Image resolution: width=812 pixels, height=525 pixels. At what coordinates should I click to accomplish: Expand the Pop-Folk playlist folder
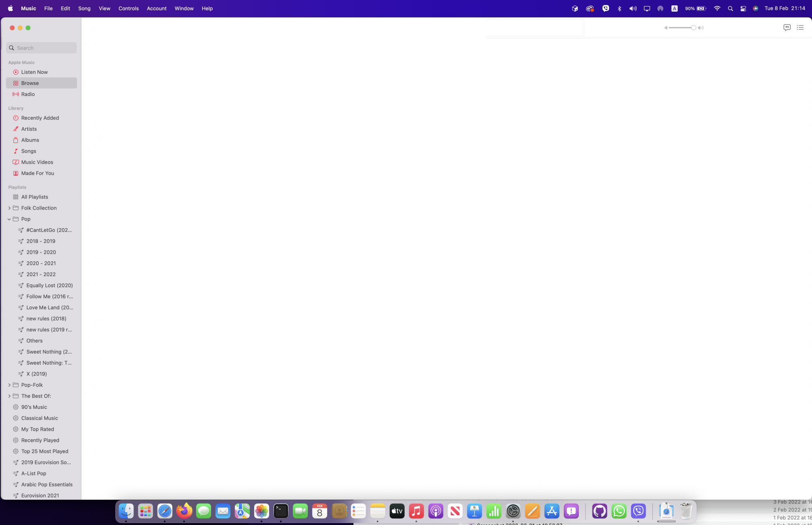point(9,385)
